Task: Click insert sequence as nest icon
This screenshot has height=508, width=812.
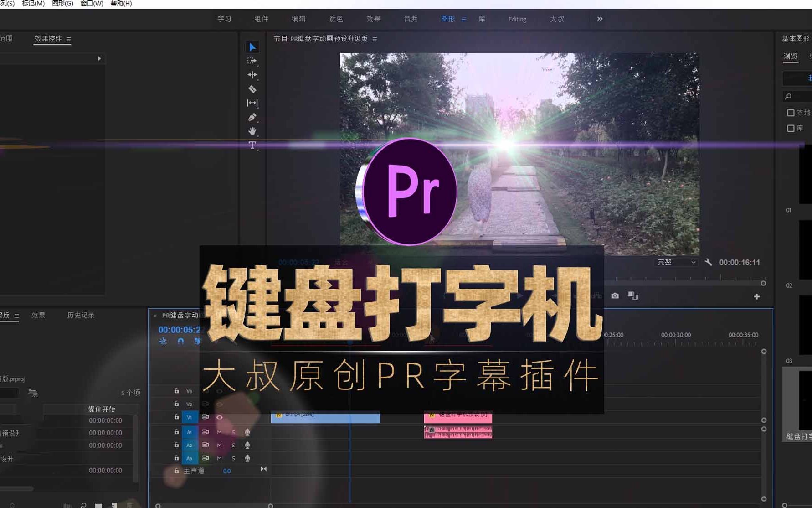Action: pos(163,341)
